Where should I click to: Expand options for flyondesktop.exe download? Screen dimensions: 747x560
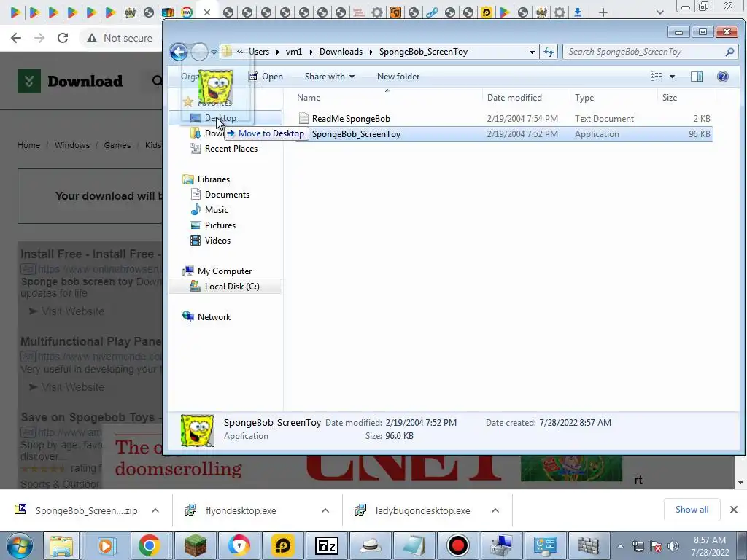coord(325,510)
